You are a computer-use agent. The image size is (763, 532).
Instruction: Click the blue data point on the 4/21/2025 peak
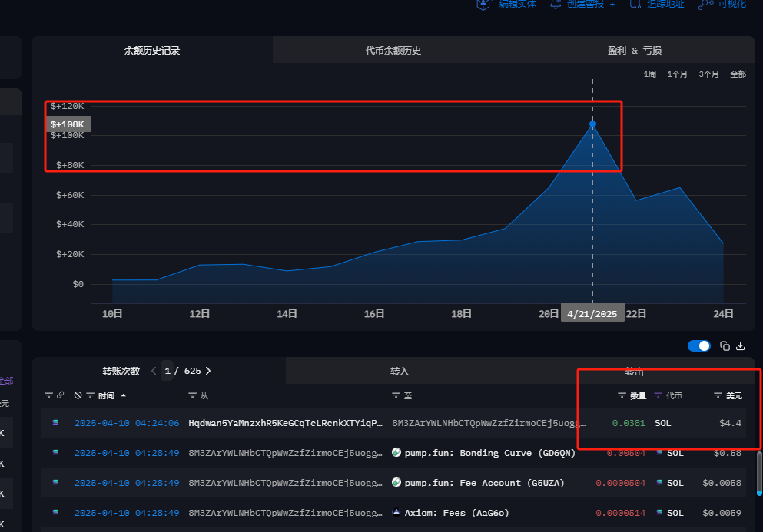click(592, 124)
